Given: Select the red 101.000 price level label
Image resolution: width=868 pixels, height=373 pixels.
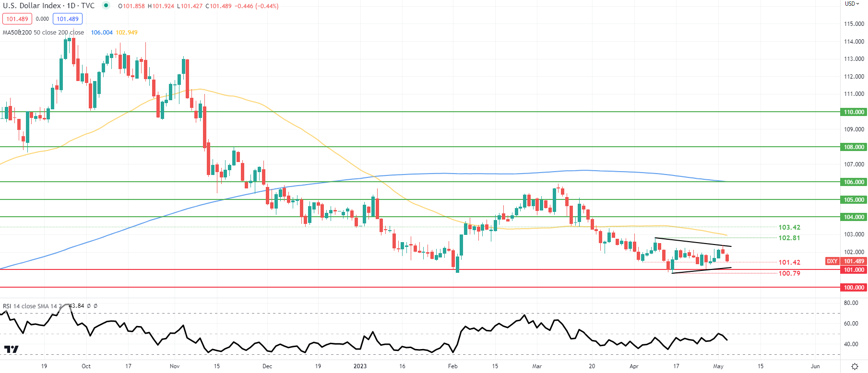Looking at the screenshot, I should tap(854, 270).
